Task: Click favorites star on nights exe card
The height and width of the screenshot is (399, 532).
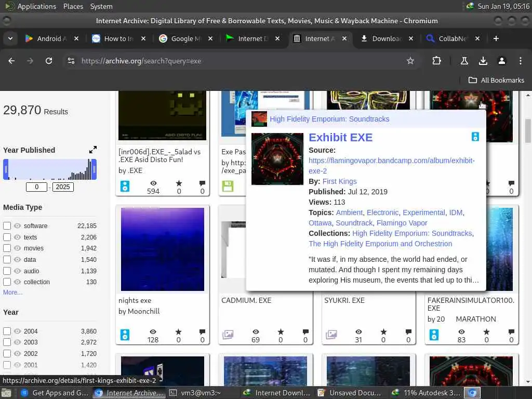Action: 179,332
